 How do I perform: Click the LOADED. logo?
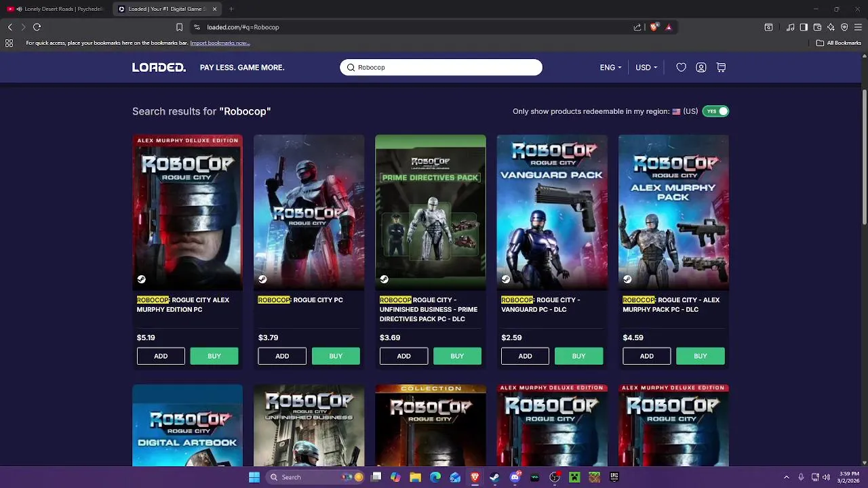tap(159, 68)
